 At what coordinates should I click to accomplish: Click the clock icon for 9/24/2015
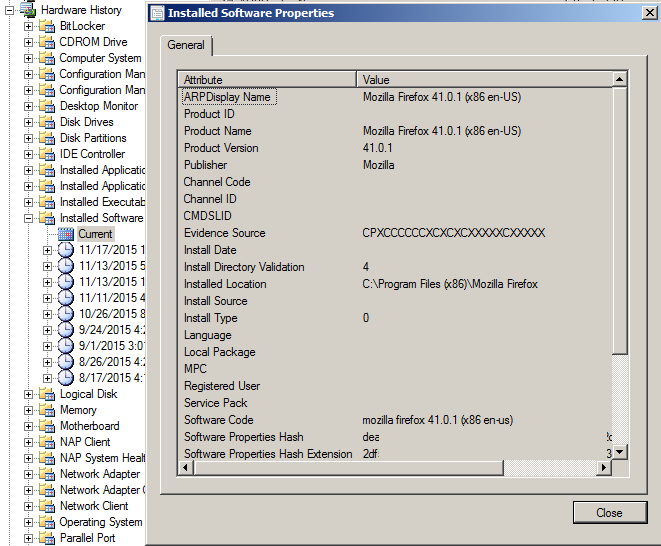click(x=66, y=330)
